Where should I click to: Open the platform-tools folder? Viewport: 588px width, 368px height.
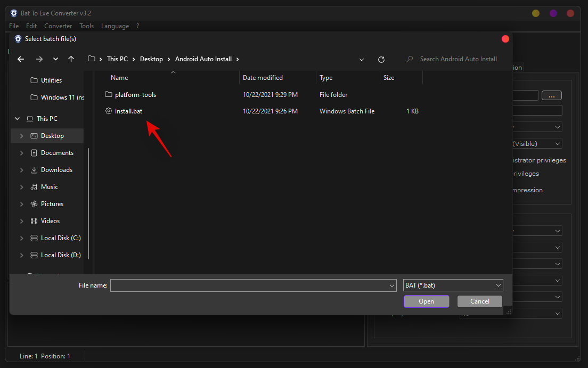pos(135,95)
